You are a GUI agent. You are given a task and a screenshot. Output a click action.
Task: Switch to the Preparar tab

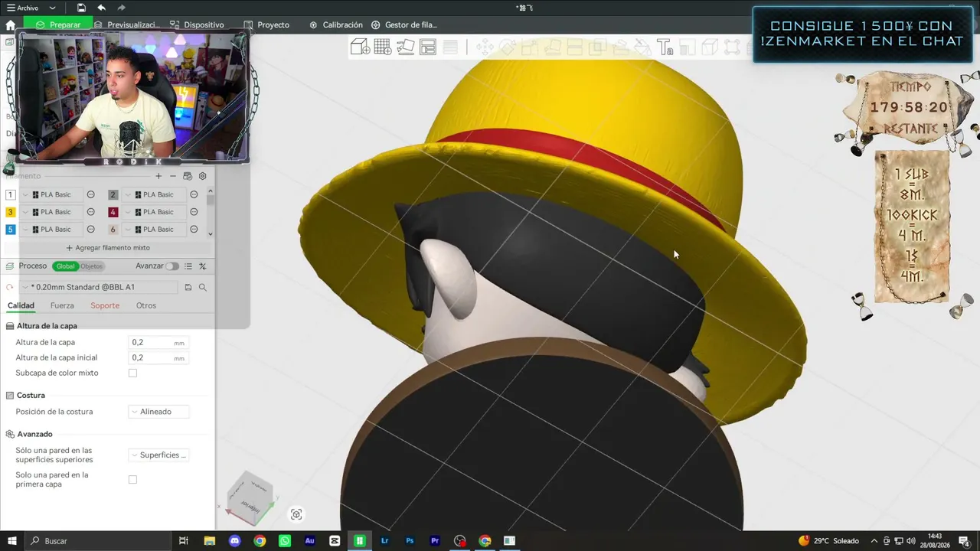(58, 25)
